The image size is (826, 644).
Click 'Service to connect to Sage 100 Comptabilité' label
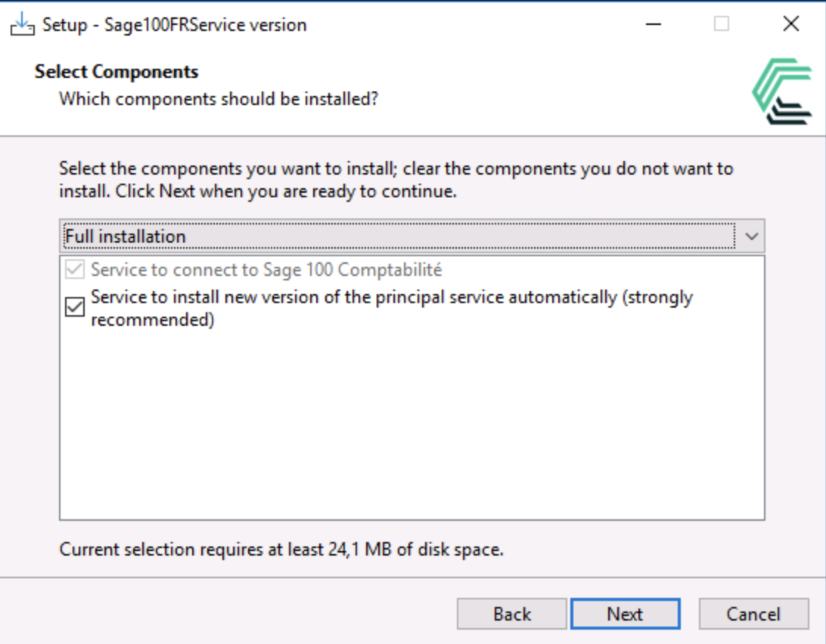tap(266, 270)
